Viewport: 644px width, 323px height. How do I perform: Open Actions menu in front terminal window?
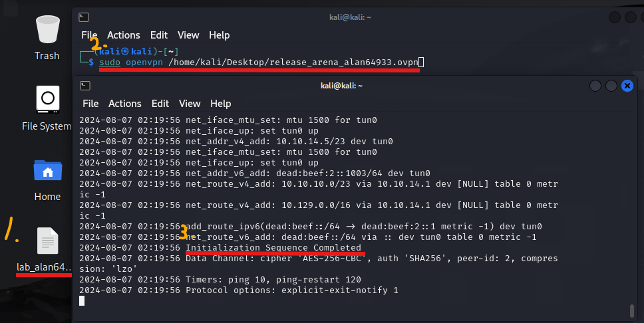125,104
